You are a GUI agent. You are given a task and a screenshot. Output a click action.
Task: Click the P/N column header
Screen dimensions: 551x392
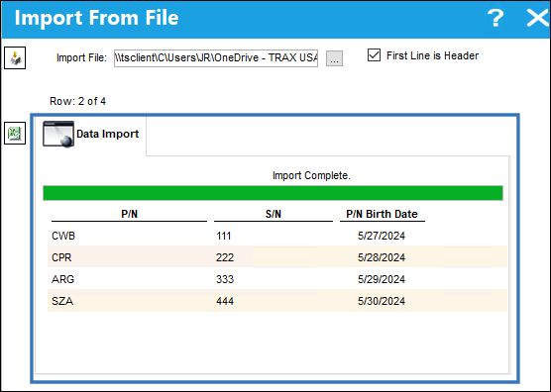[129, 214]
